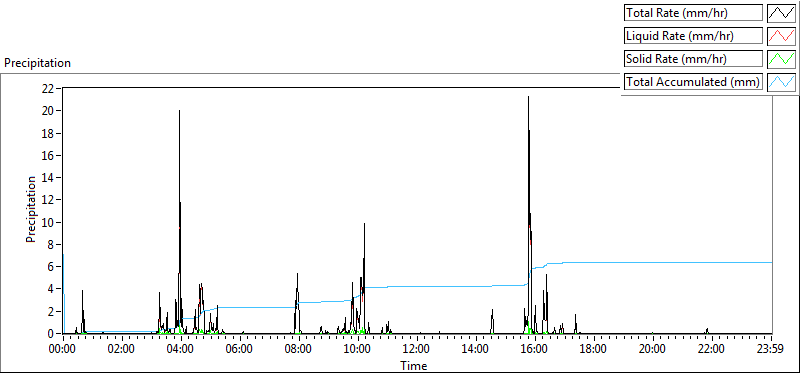Click the blue Total Accumulated line-style icon

(781, 82)
